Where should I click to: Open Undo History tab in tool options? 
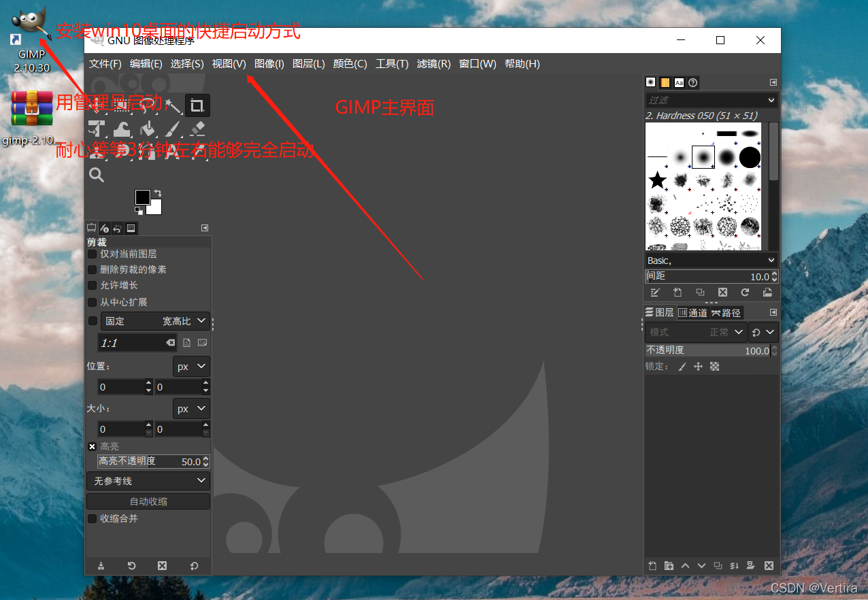pos(118,228)
